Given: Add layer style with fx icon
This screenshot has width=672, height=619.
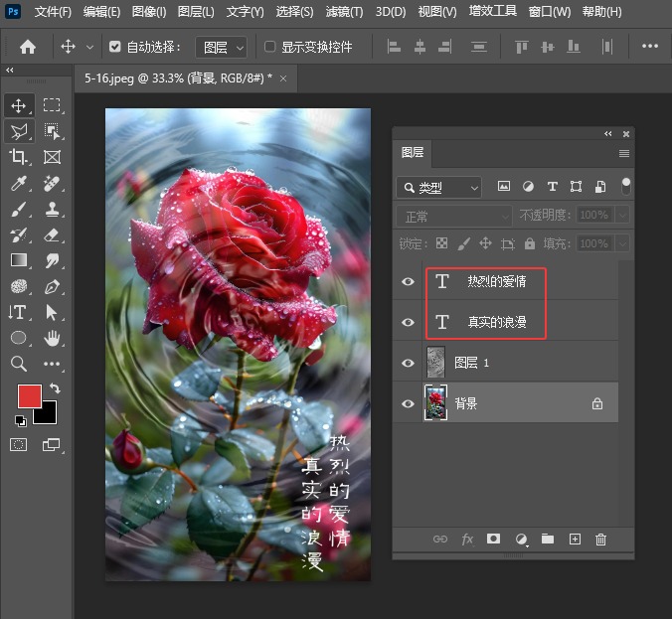Looking at the screenshot, I should pos(467,540).
